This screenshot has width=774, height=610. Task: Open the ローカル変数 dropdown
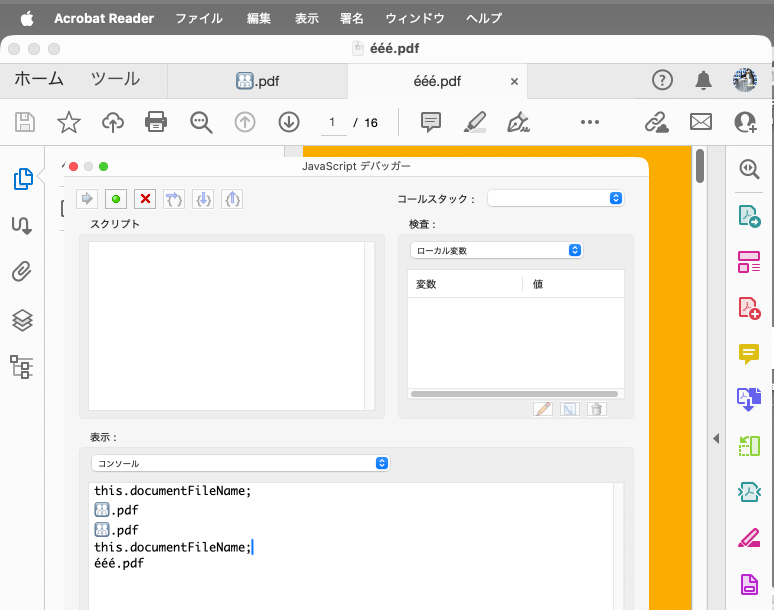coord(496,250)
